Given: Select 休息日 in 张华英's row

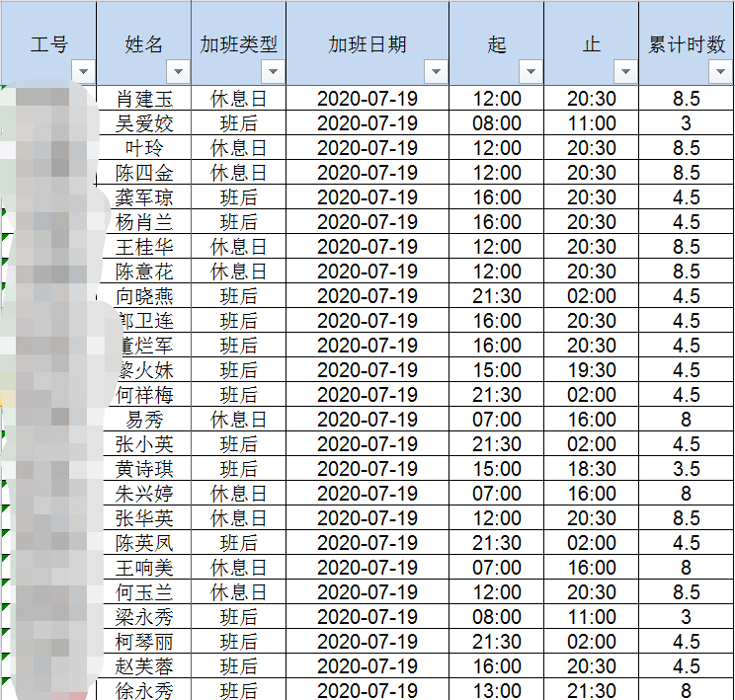Looking at the screenshot, I should click(x=239, y=518).
